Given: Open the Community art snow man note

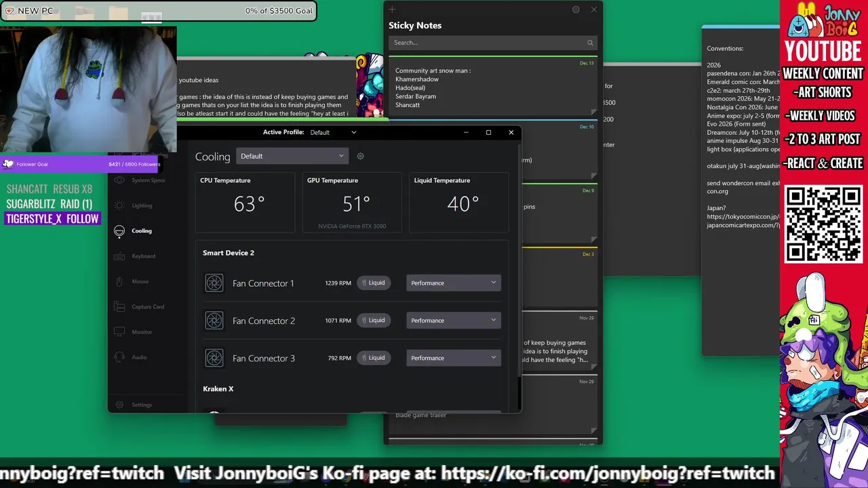Looking at the screenshot, I should (x=493, y=86).
